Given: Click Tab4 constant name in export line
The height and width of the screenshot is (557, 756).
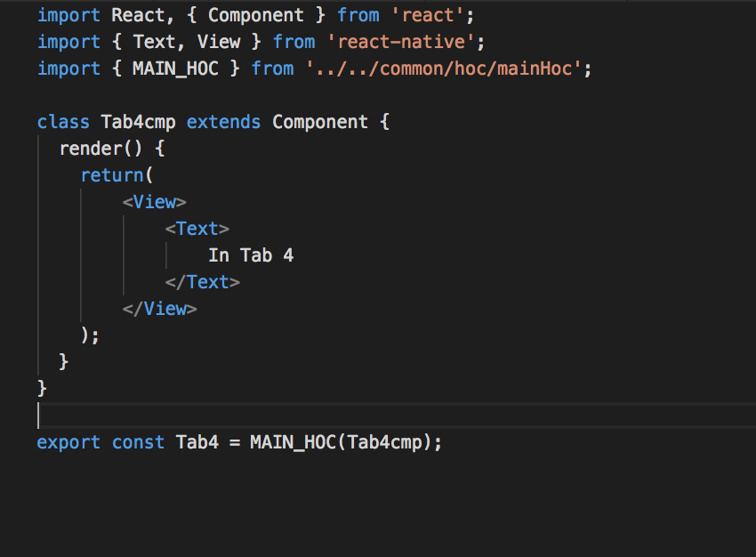Looking at the screenshot, I should tap(197, 442).
